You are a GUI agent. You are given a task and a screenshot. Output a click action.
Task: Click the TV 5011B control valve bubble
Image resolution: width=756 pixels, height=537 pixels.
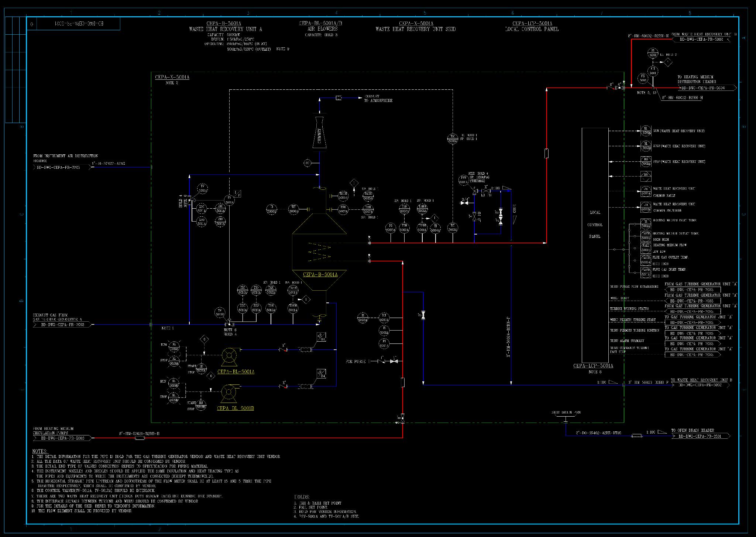click(x=220, y=312)
